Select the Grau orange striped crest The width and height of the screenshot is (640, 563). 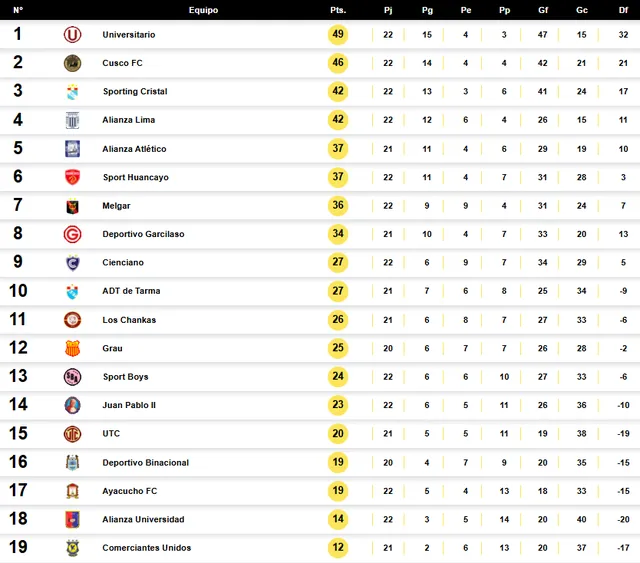point(72,348)
